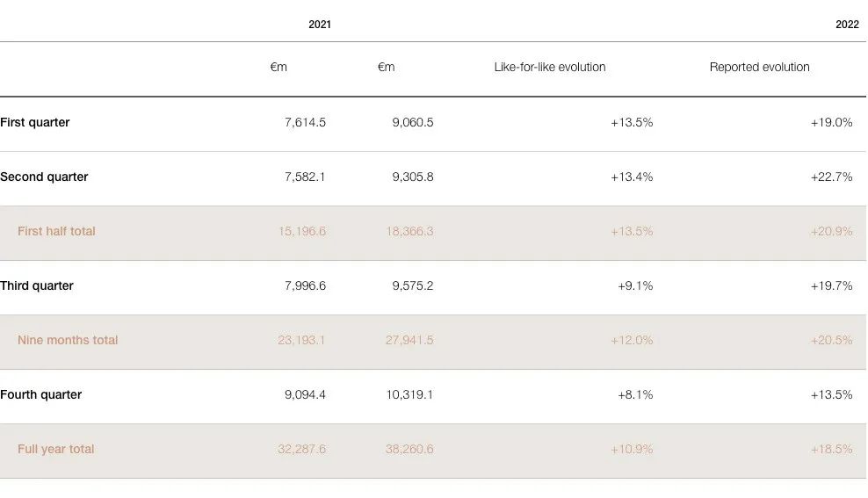868x498 pixels.
Task: Click second quarter 2022 value 9,305.8
Action: coord(412,177)
